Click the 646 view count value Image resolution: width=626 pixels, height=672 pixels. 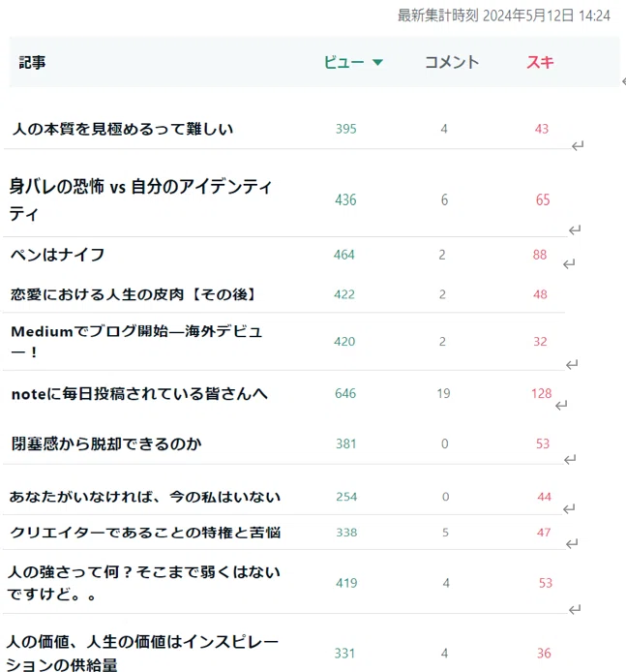tap(345, 393)
